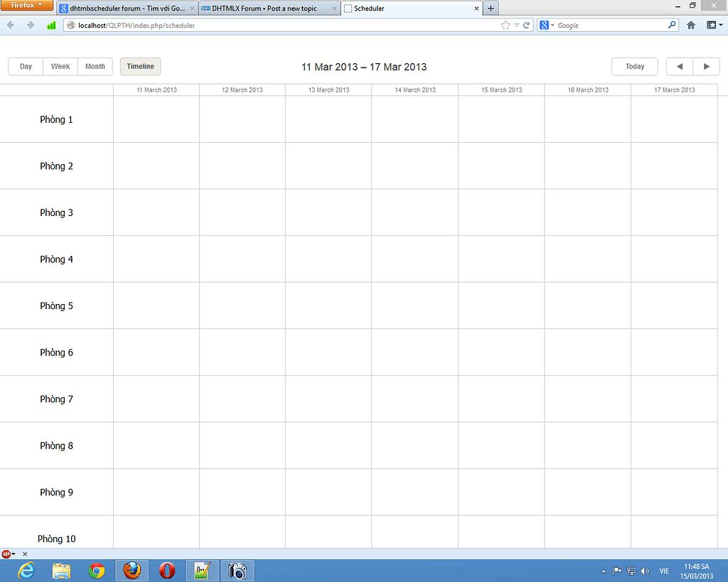This screenshot has width=728, height=582.
Task: Click the Today button
Action: 634,66
